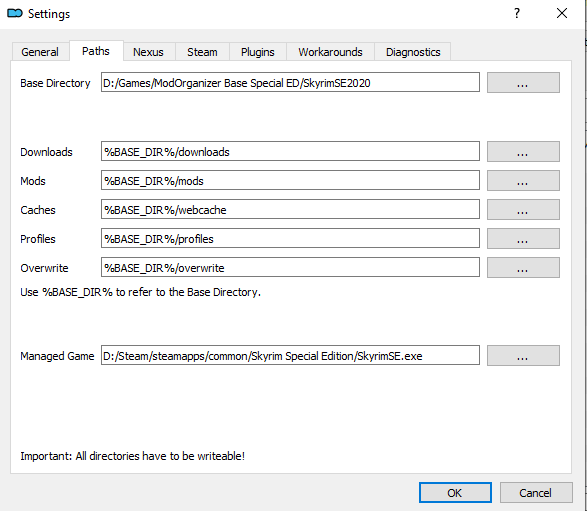
Task: Go to the Plugins tab
Action: [258, 52]
